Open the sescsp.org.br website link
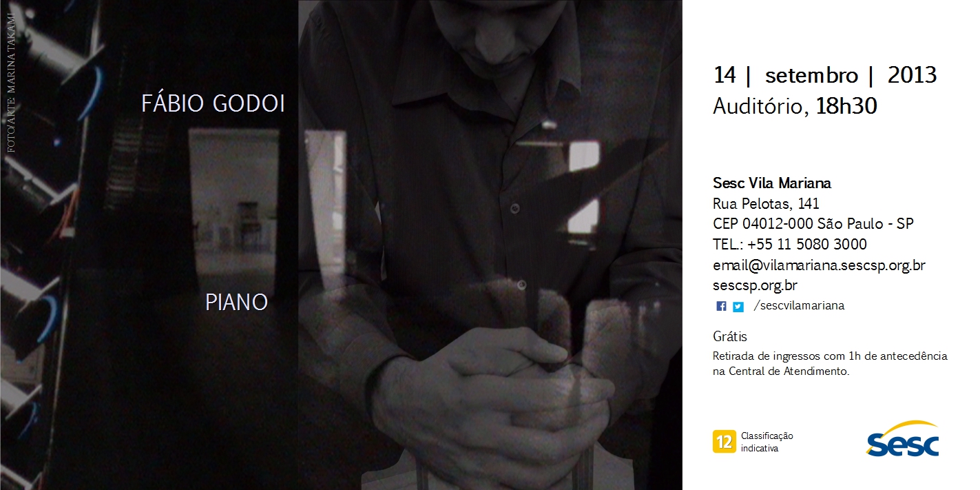980x490 pixels. tap(755, 285)
